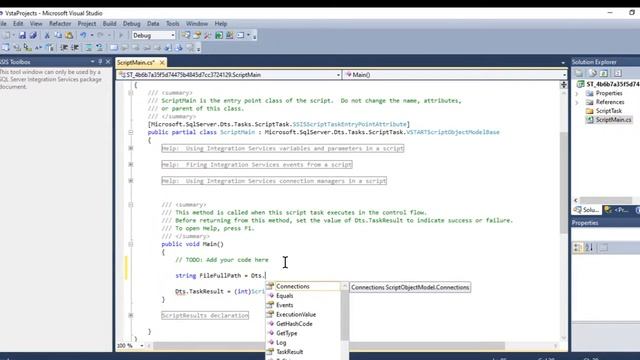Select the ScriptTask folder in Solution Explorer
640x360 pixels.
[609, 111]
